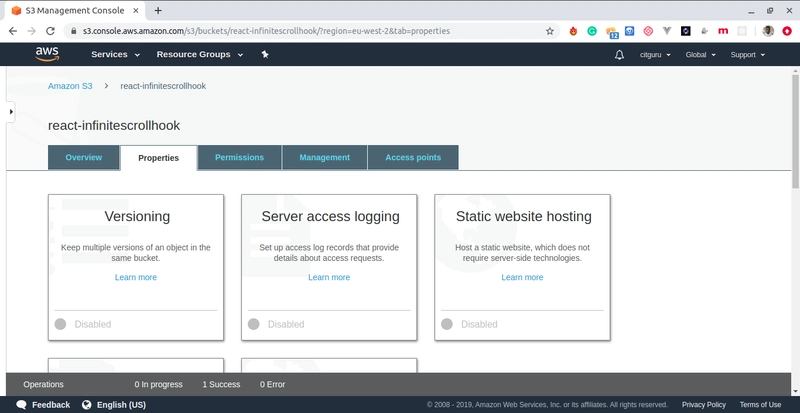Click the Operations label in status bar
The height and width of the screenshot is (413, 800).
43,384
